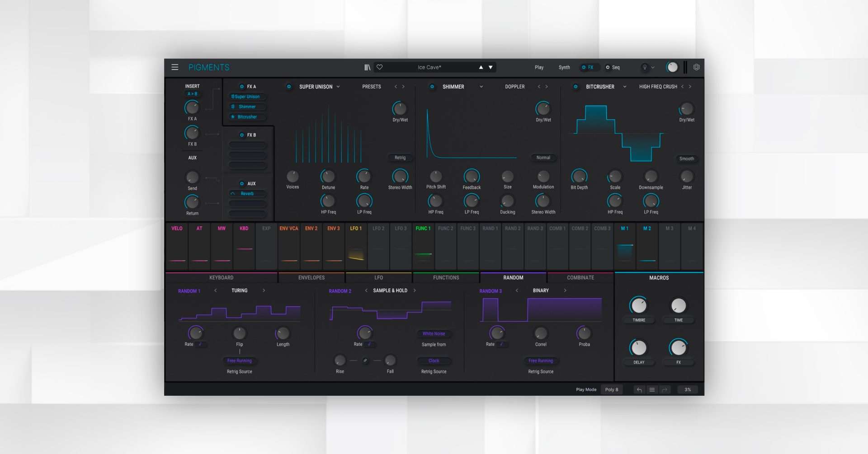This screenshot has width=868, height=454.
Task: Open the Clock retrig source dropdown
Action: point(434,360)
